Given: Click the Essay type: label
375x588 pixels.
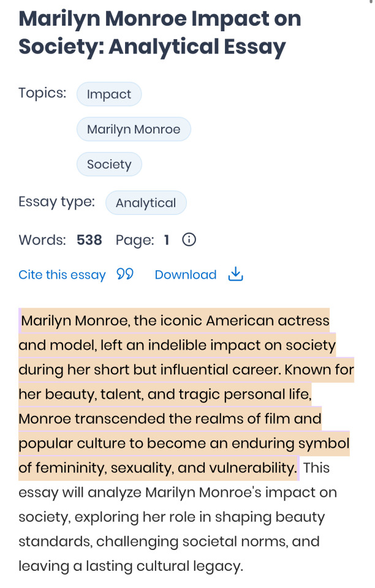Looking at the screenshot, I should pyautogui.click(x=56, y=202).
